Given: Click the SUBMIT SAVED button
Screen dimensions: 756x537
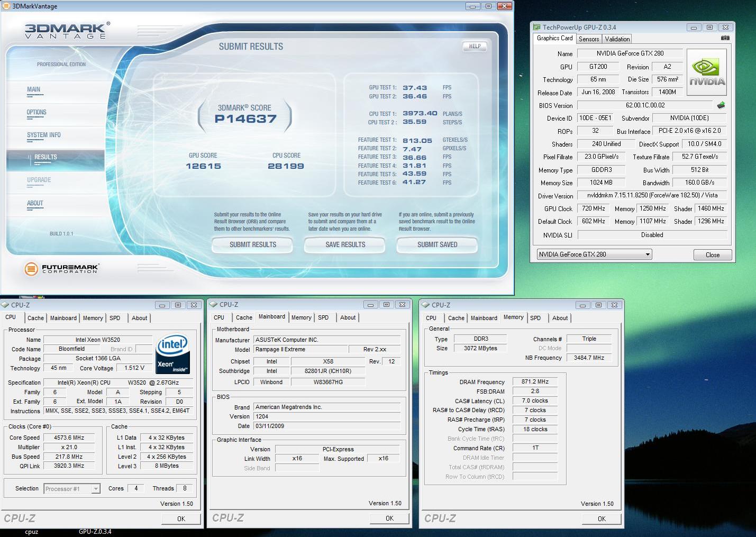Looking at the screenshot, I should click(437, 245).
